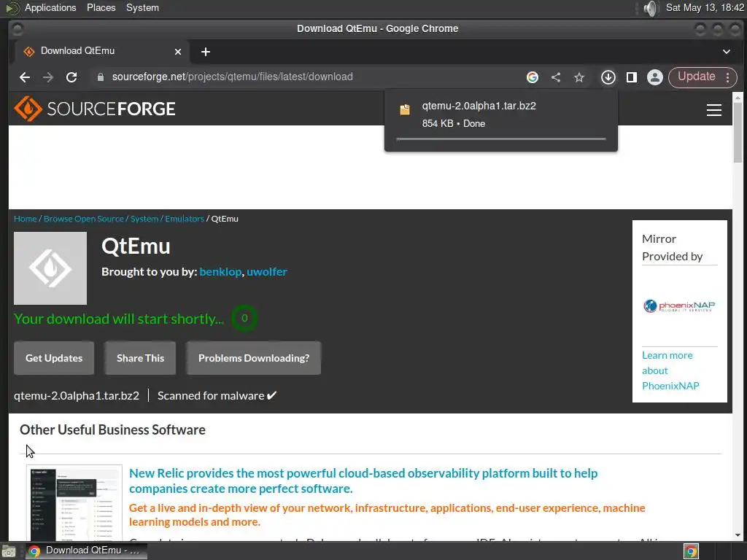Click the show desktop icon in taskbar

pyautogui.click(x=9, y=551)
